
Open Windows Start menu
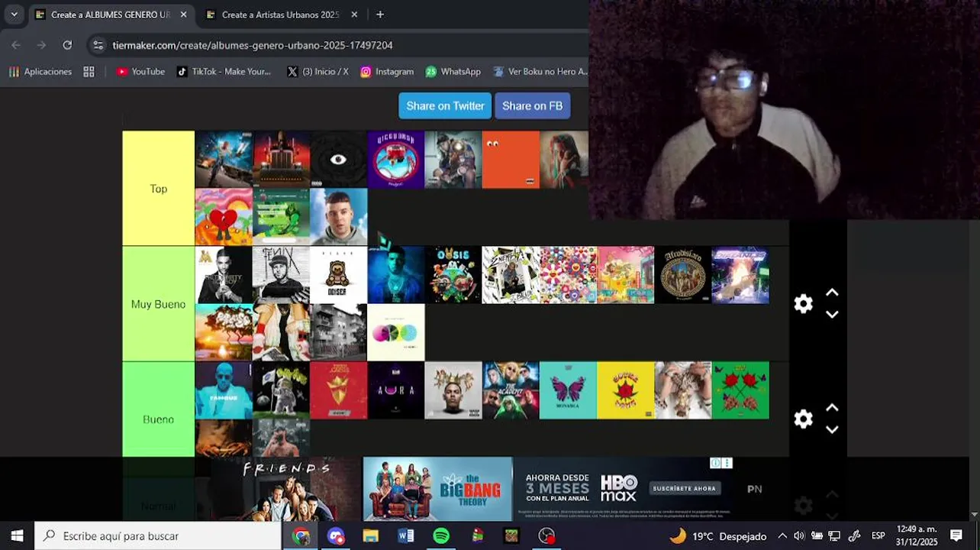click(x=17, y=535)
